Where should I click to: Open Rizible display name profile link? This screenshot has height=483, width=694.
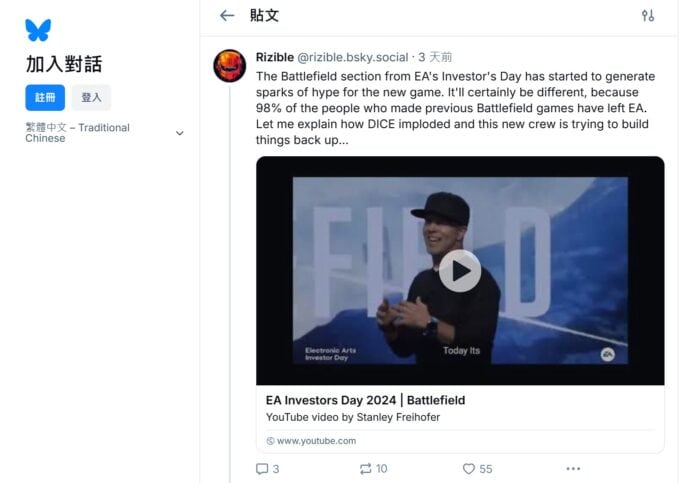(275, 57)
